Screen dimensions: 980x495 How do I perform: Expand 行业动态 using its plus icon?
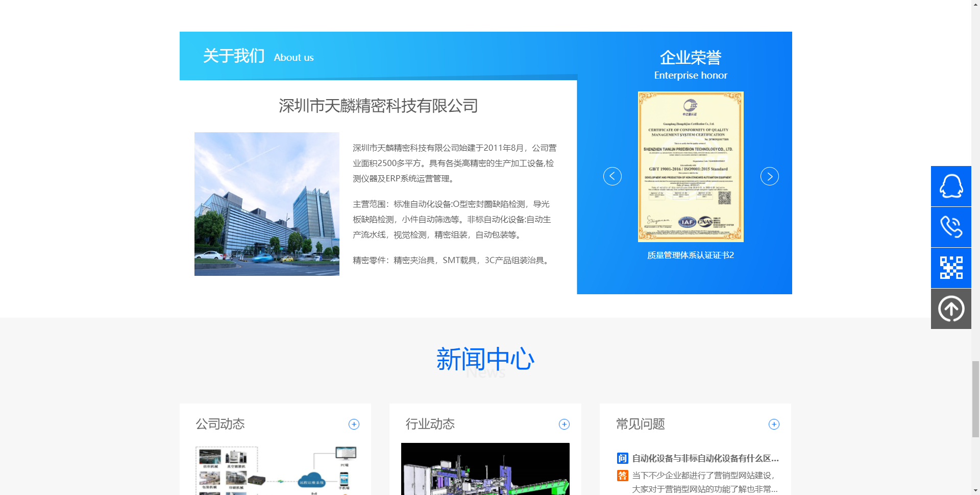[x=564, y=423]
